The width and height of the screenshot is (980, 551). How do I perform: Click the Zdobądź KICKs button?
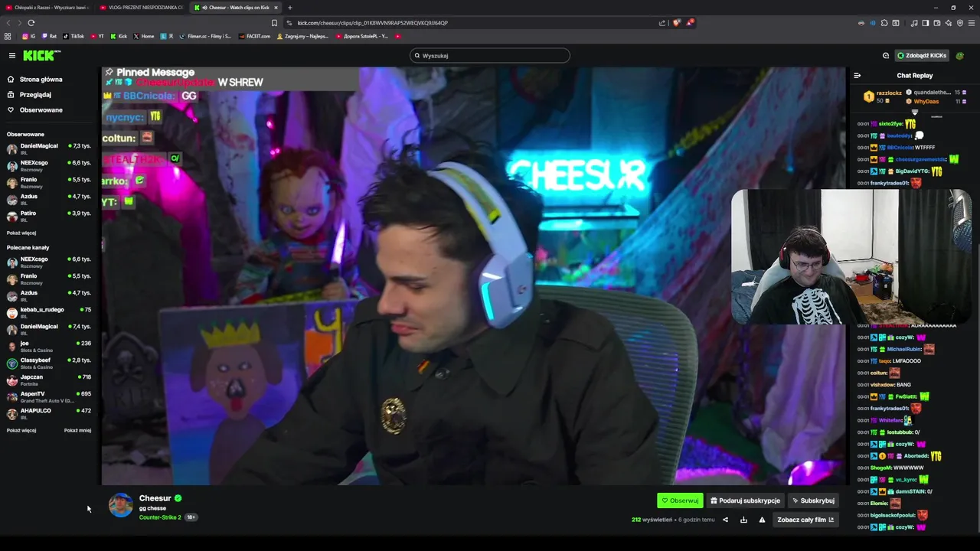922,55
